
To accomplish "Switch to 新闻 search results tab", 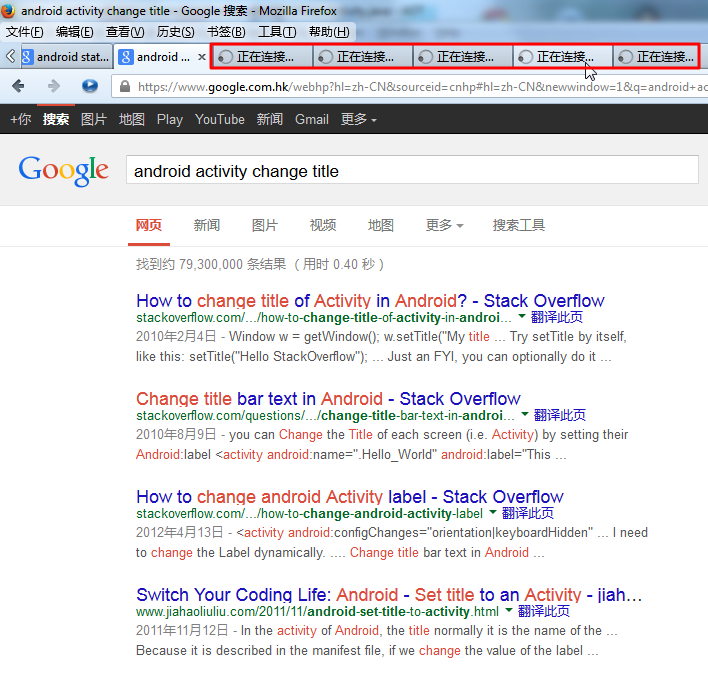I will [x=207, y=225].
